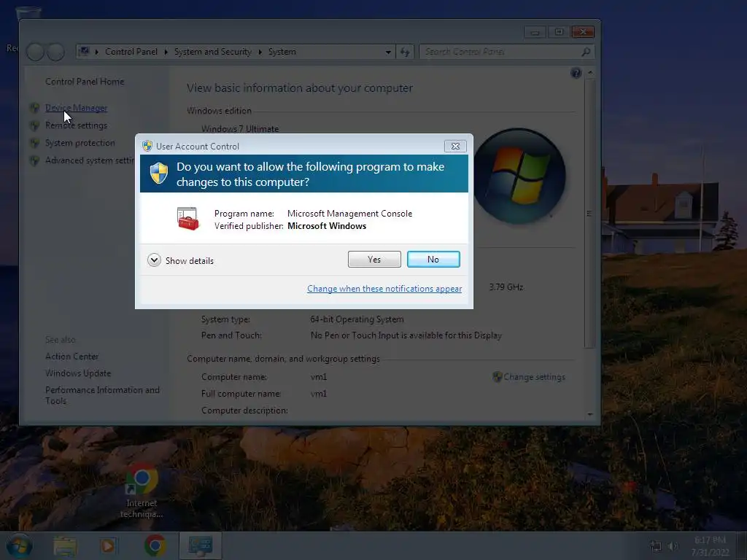Image resolution: width=747 pixels, height=560 pixels.
Task: Click the Back navigation button
Action: pyautogui.click(x=36, y=52)
